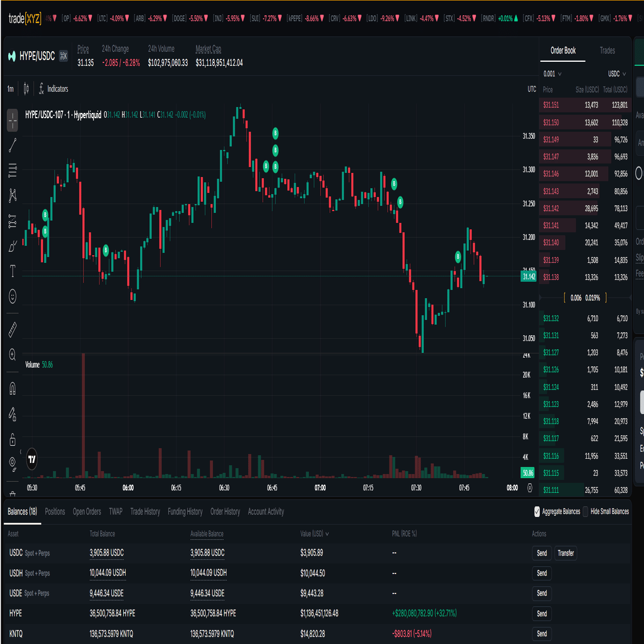644x644 pixels.
Task: Enable Hide Small Balances checkbox
Action: click(586, 512)
